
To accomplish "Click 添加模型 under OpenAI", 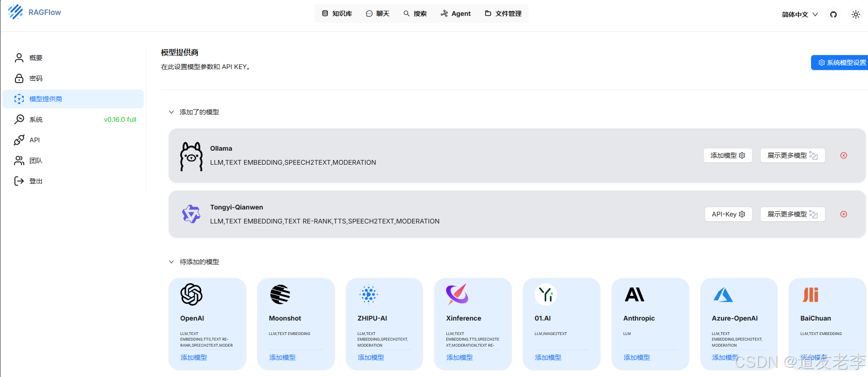I will pos(194,357).
